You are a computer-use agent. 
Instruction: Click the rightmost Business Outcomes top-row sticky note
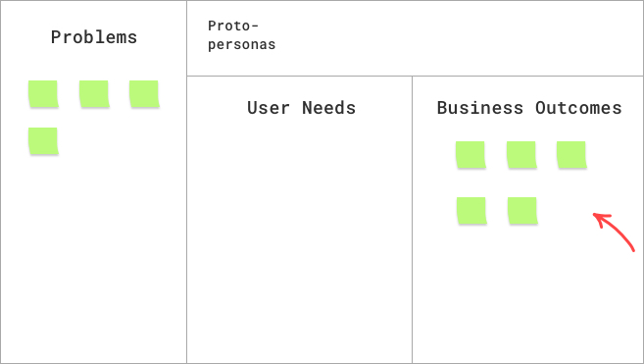click(x=571, y=155)
